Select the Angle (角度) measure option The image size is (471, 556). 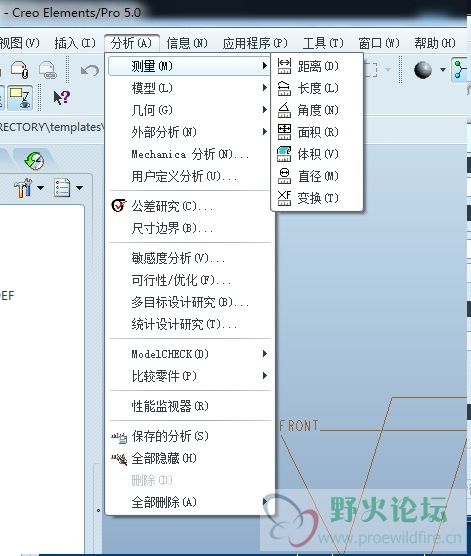[317, 110]
